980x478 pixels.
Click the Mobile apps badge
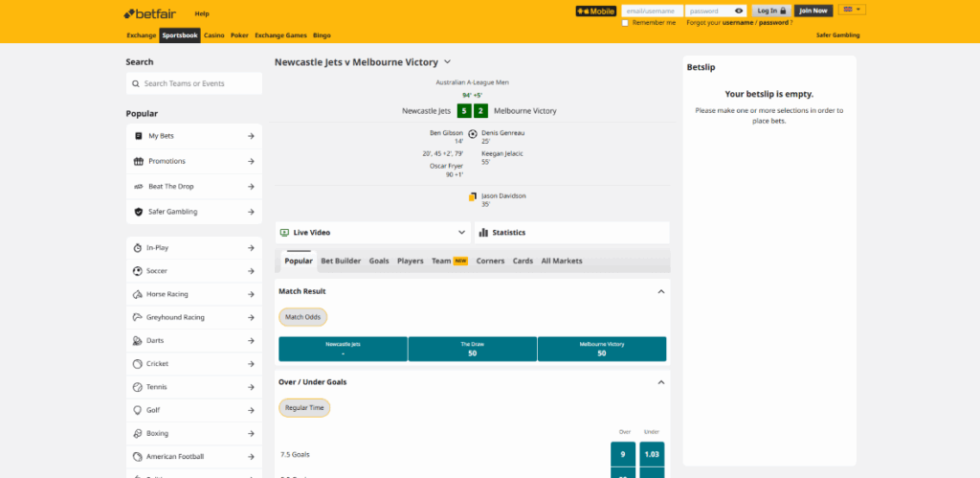tap(595, 11)
